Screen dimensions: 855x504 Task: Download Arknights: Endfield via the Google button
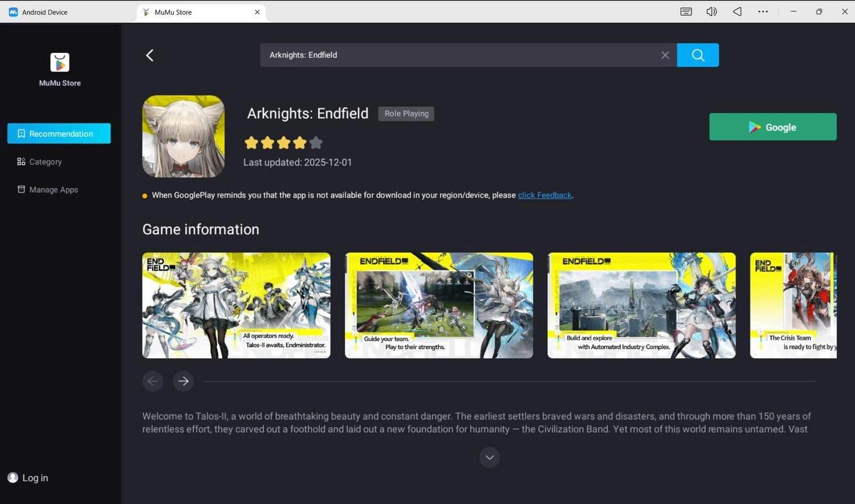pos(772,126)
